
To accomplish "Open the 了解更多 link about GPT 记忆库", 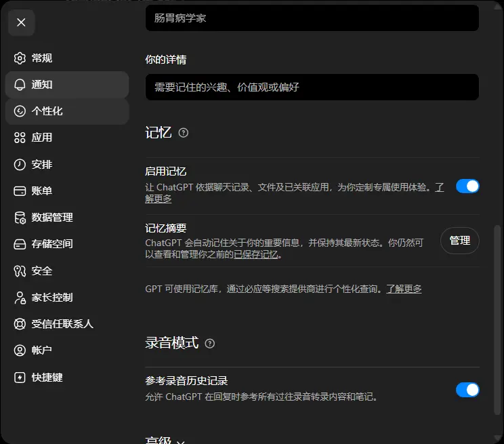I will [x=404, y=289].
